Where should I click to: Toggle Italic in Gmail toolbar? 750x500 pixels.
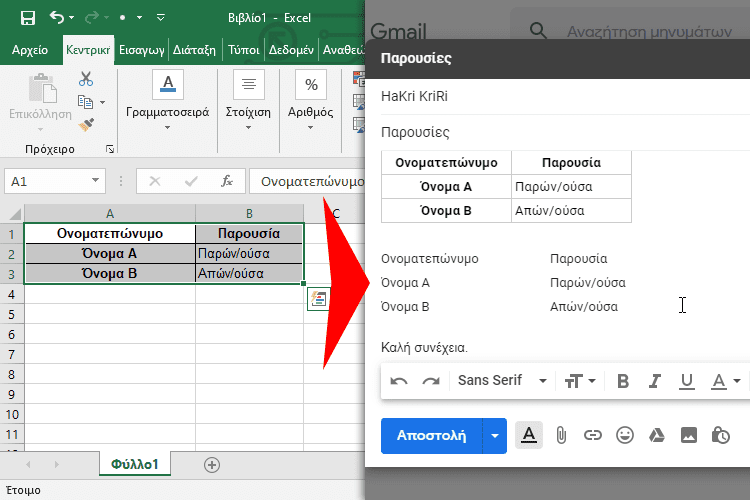pos(654,381)
